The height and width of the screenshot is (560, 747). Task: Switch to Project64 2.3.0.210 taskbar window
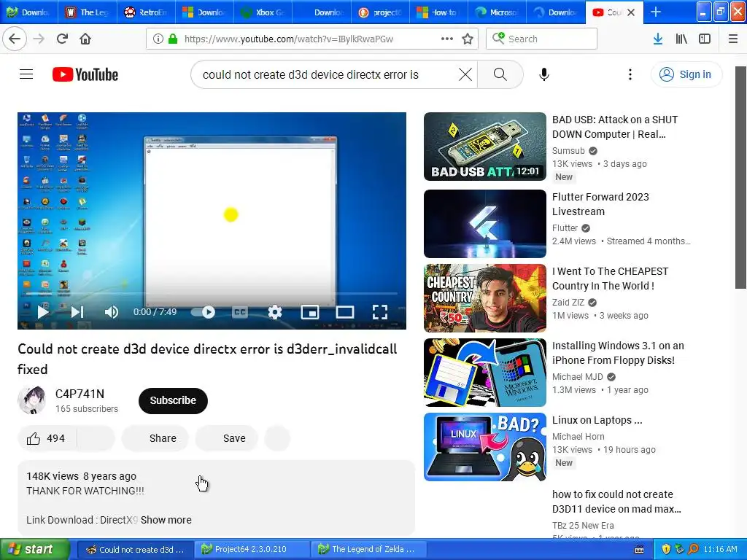252,550
